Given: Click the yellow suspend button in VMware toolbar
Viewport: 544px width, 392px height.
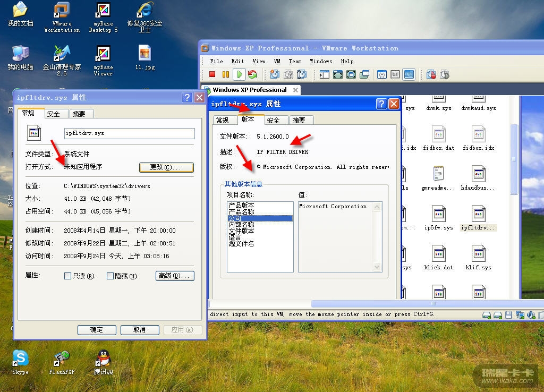Looking at the screenshot, I should [225, 74].
